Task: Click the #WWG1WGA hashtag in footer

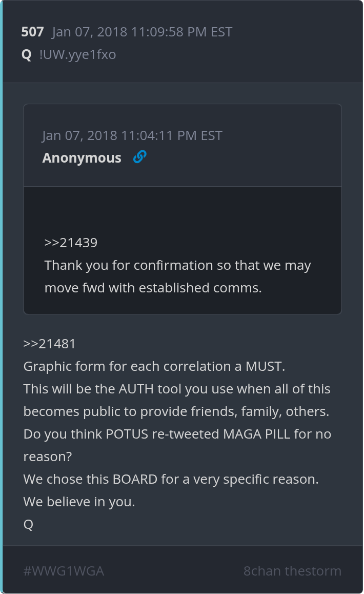Action: click(64, 571)
